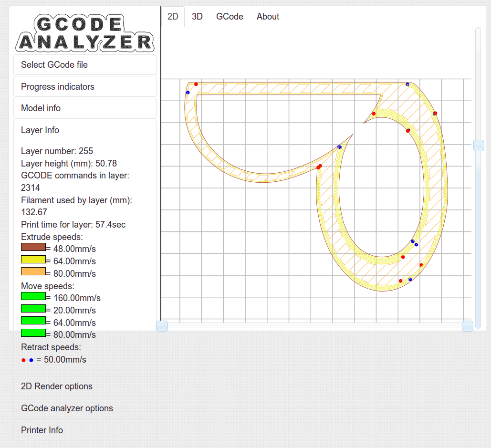491x448 pixels.
Task: Click the red retract dot in legend
Action: 23,360
